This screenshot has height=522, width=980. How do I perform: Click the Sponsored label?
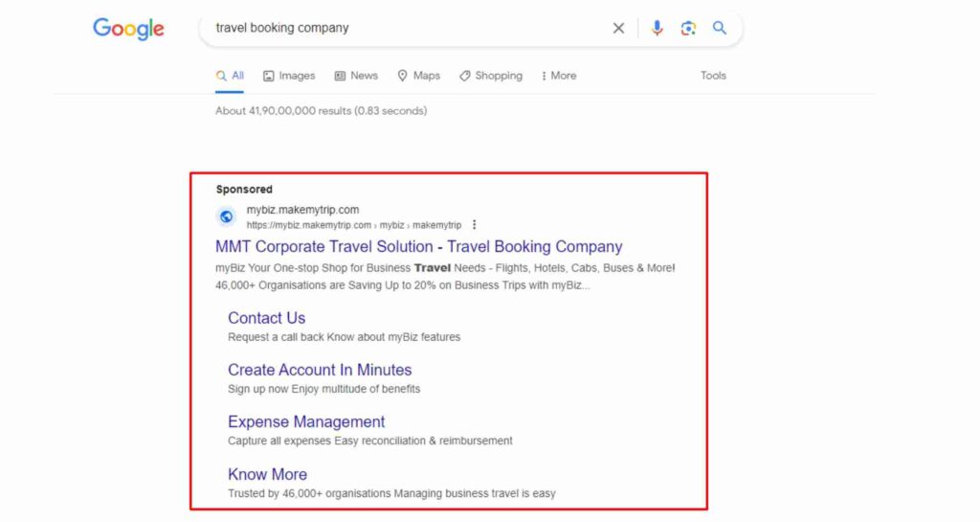(244, 190)
